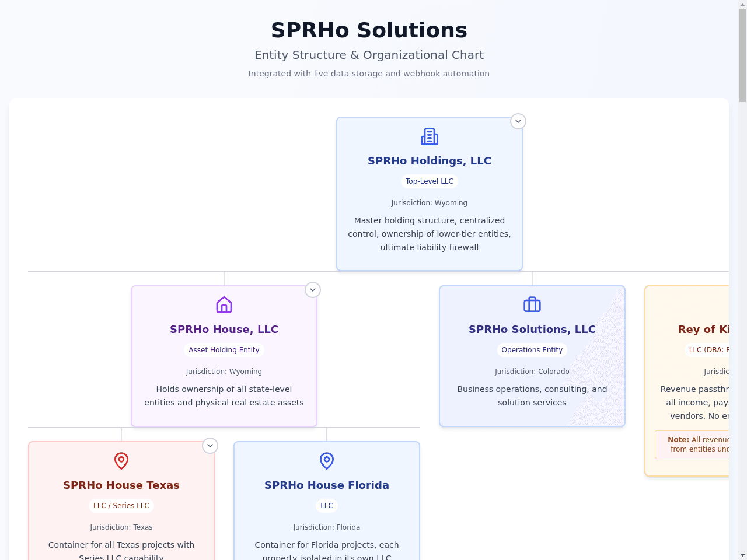Collapse the SPRHo House, LLC node
The width and height of the screenshot is (747, 560).
[x=313, y=290]
